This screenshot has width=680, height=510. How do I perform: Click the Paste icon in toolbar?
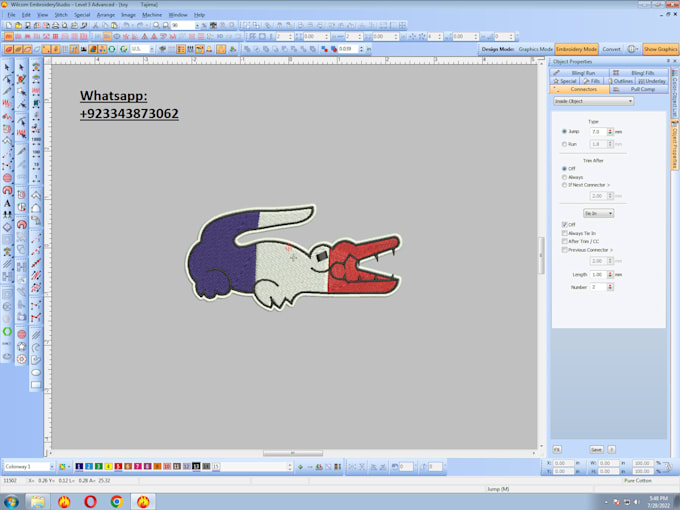coord(114,26)
